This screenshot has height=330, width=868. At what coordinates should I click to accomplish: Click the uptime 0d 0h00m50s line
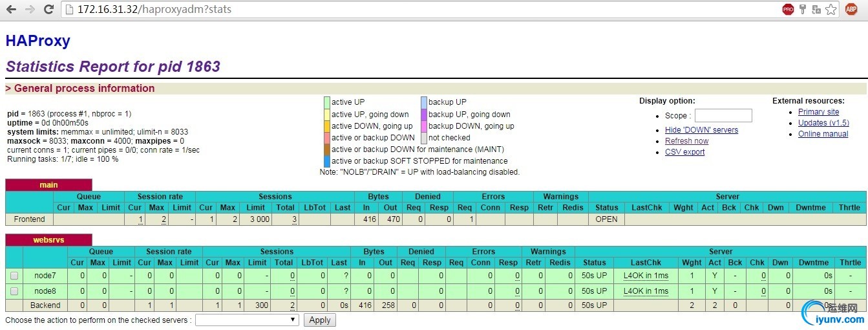(x=48, y=122)
